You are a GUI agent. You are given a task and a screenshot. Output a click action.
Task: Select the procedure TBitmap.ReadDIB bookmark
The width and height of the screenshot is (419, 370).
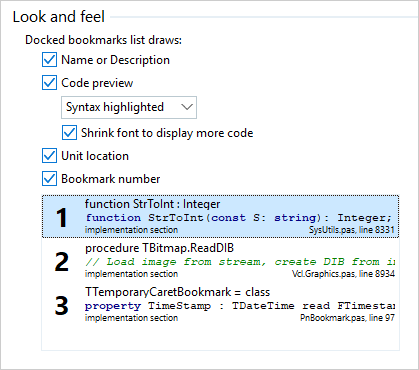point(220,260)
